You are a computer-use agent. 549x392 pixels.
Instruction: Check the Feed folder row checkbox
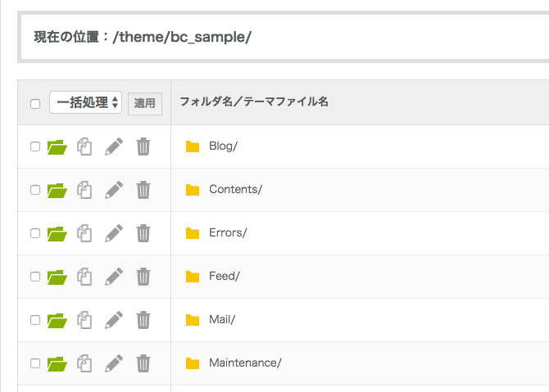point(35,277)
